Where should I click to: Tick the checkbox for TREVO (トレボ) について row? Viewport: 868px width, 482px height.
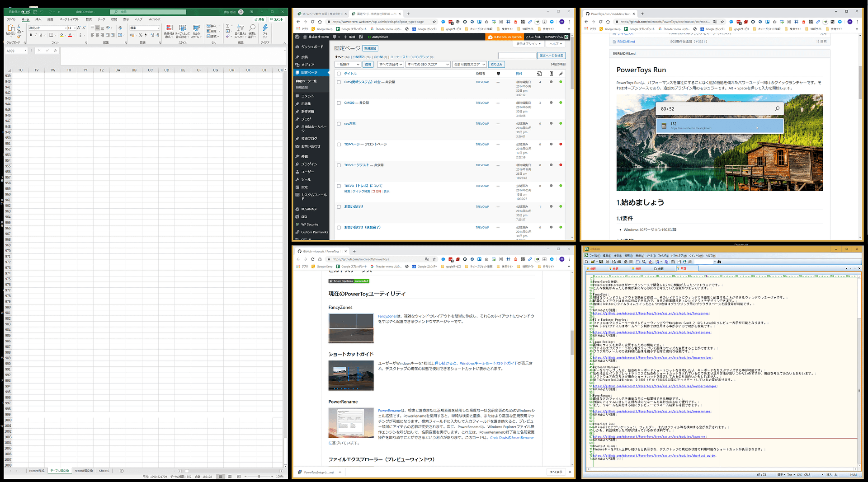coord(339,186)
